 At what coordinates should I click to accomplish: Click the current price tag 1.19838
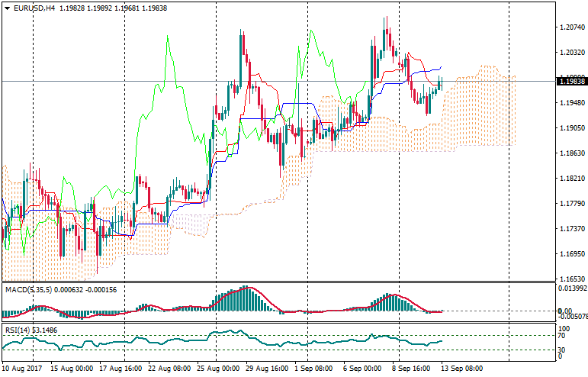click(570, 81)
